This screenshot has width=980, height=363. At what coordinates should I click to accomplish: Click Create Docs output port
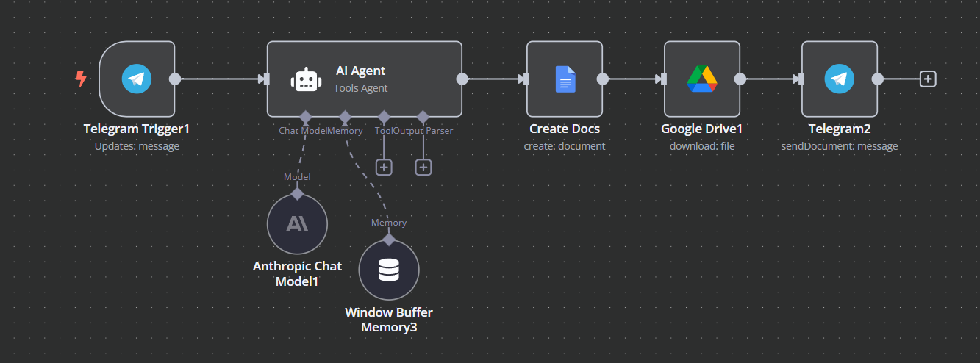[603, 79]
